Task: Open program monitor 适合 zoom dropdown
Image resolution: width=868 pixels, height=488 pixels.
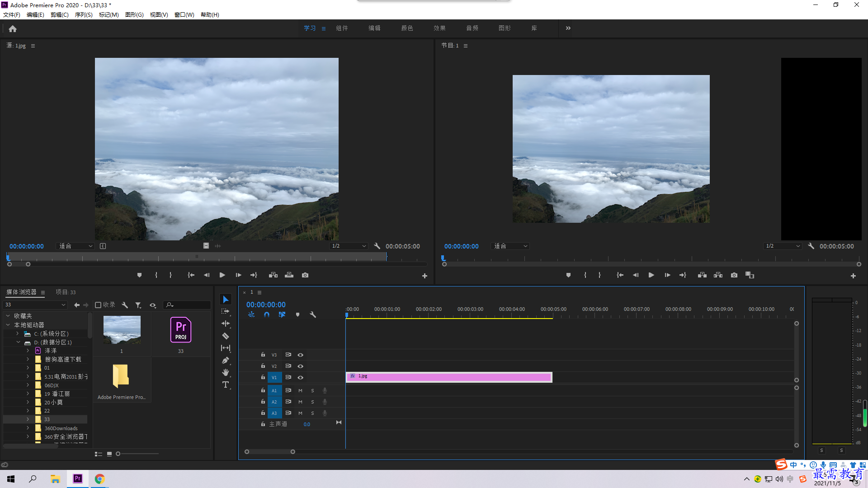Action: click(x=510, y=246)
